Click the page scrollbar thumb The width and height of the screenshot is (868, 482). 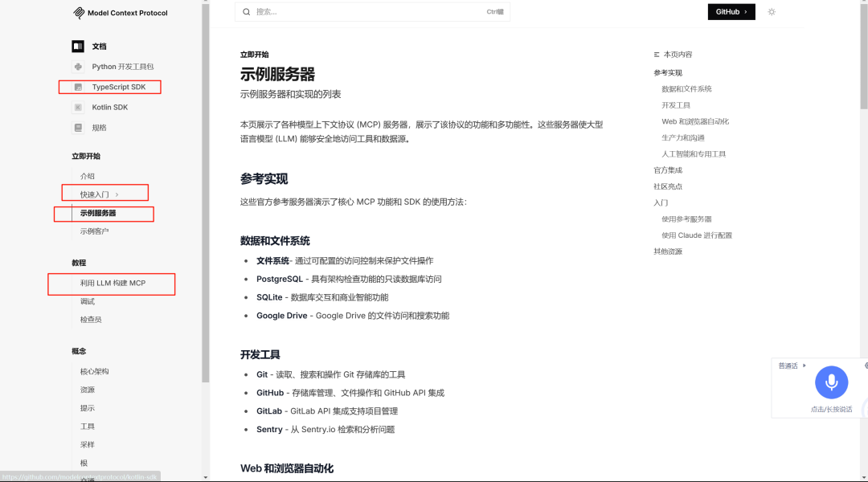(863, 55)
